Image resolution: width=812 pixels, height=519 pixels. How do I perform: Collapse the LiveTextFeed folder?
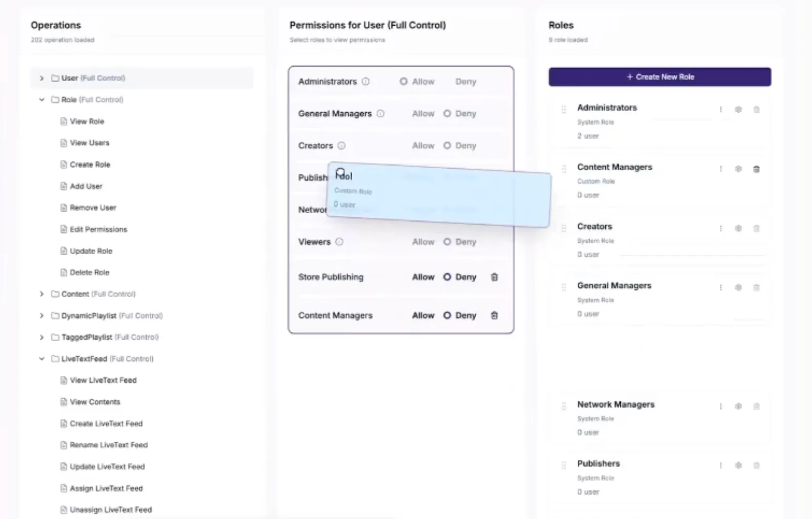coord(42,359)
